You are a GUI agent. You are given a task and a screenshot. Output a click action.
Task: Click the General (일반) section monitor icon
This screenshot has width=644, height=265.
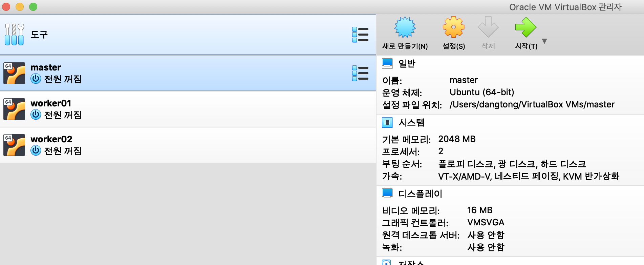[x=387, y=63]
